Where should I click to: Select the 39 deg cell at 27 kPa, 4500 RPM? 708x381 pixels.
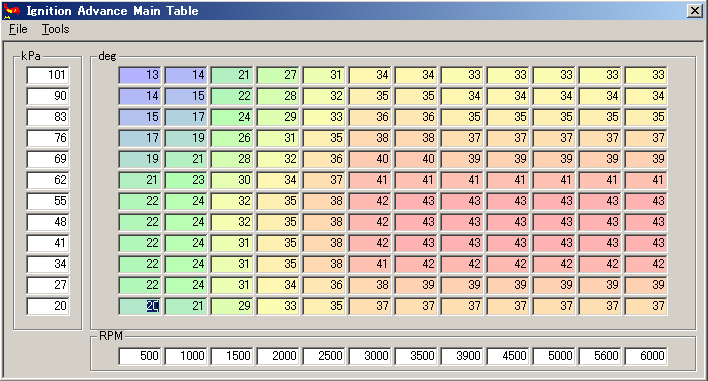pos(508,285)
